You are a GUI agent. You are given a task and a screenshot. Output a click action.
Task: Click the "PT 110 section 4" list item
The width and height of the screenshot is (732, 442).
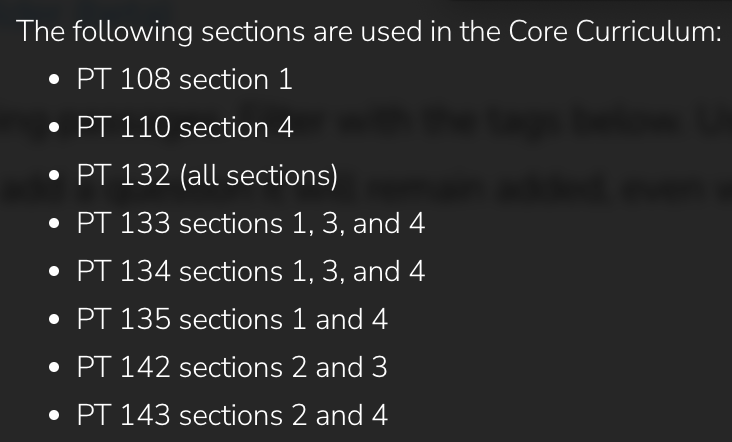186,128
